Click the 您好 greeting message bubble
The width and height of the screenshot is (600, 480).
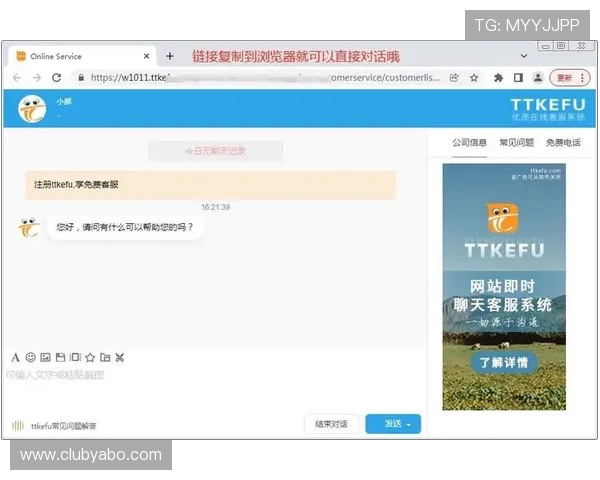125,227
